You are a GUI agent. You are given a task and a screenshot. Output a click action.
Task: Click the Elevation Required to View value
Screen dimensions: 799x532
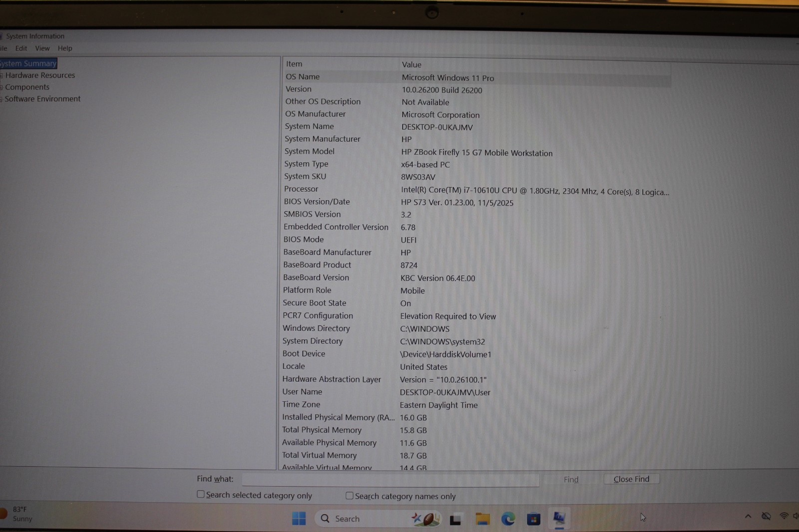coord(448,316)
